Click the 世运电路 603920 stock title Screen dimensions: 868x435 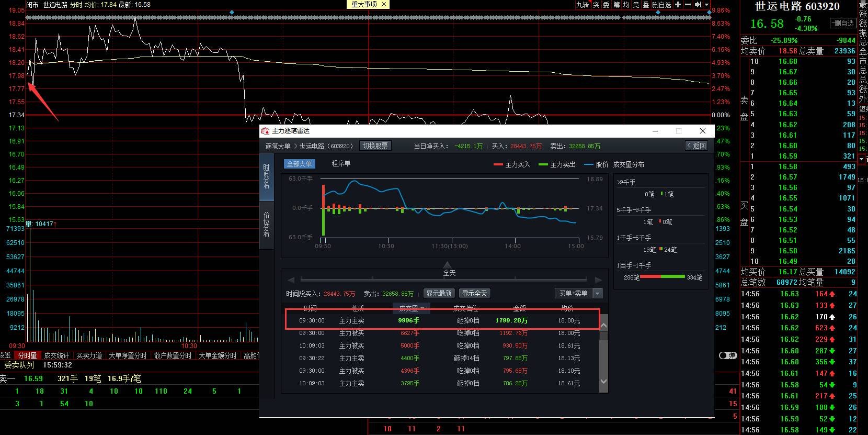[797, 6]
